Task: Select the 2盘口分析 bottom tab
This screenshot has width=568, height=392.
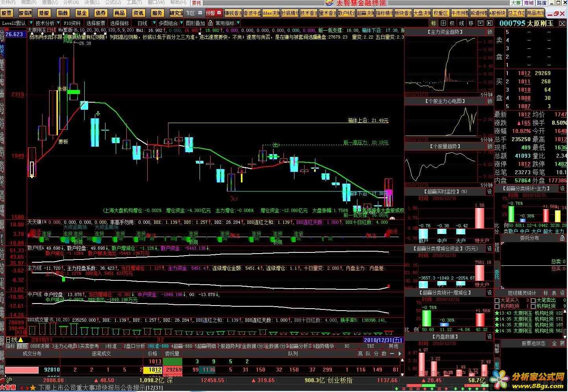Action: (134, 346)
